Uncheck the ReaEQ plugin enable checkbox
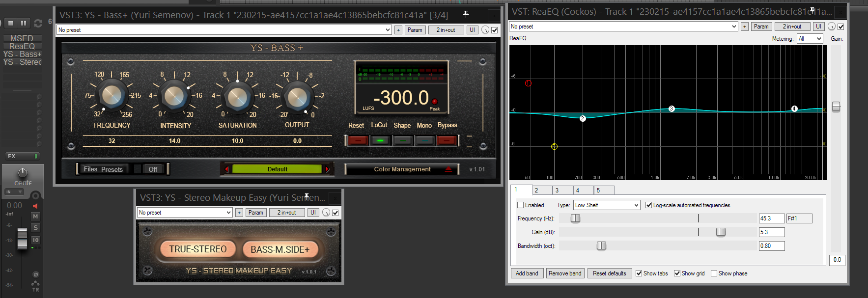This screenshot has height=298, width=868. coord(841,27)
